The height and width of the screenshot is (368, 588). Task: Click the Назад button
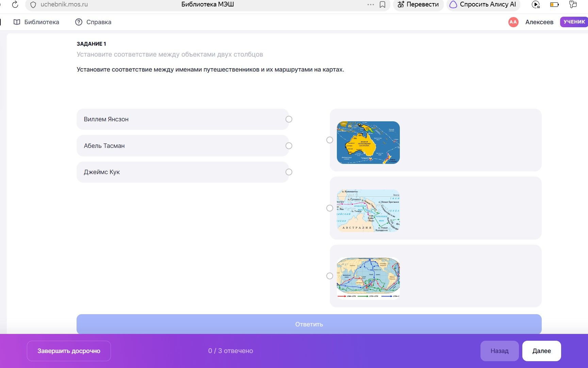[x=500, y=351]
